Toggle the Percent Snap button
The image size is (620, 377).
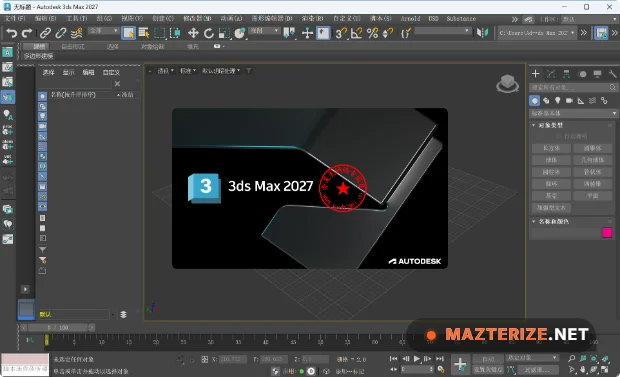pos(372,33)
